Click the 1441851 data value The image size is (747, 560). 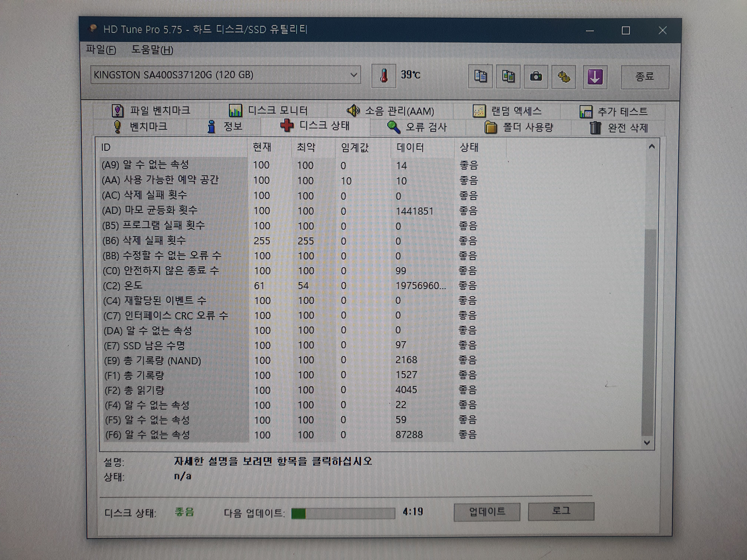[x=414, y=211]
